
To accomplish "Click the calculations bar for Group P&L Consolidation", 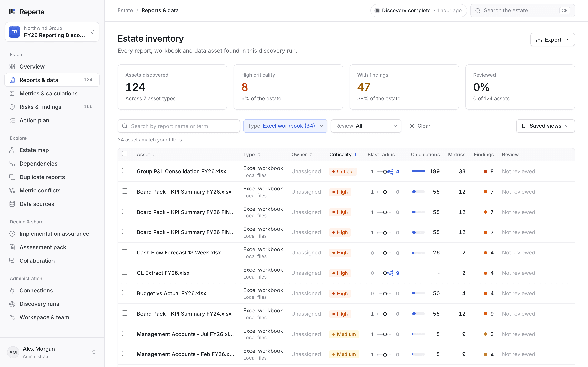I will point(418,171).
